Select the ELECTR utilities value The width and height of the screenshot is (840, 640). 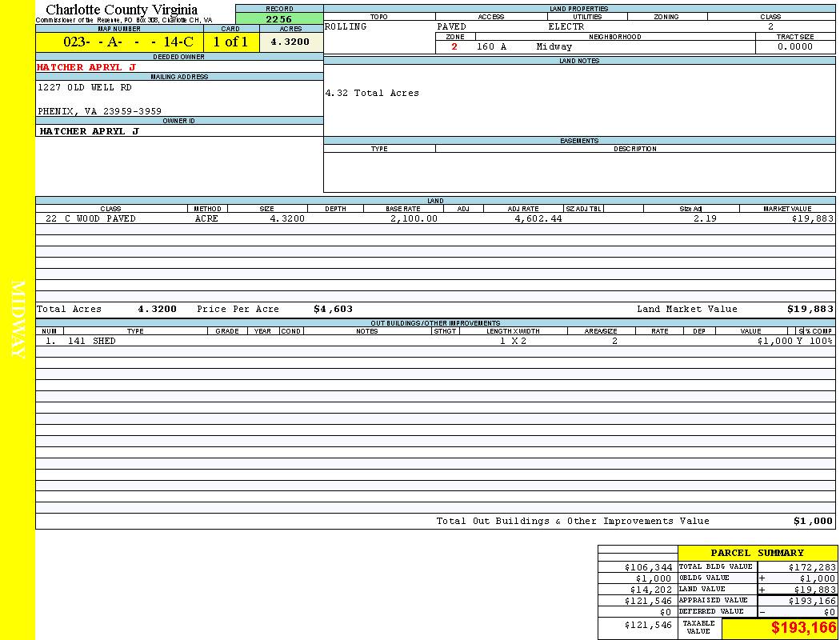tap(566, 27)
